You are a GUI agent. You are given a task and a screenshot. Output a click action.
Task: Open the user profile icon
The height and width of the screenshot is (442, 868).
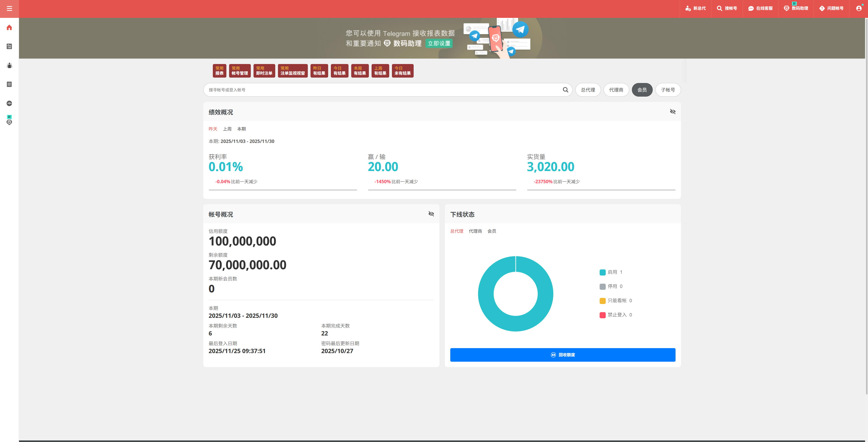point(859,8)
